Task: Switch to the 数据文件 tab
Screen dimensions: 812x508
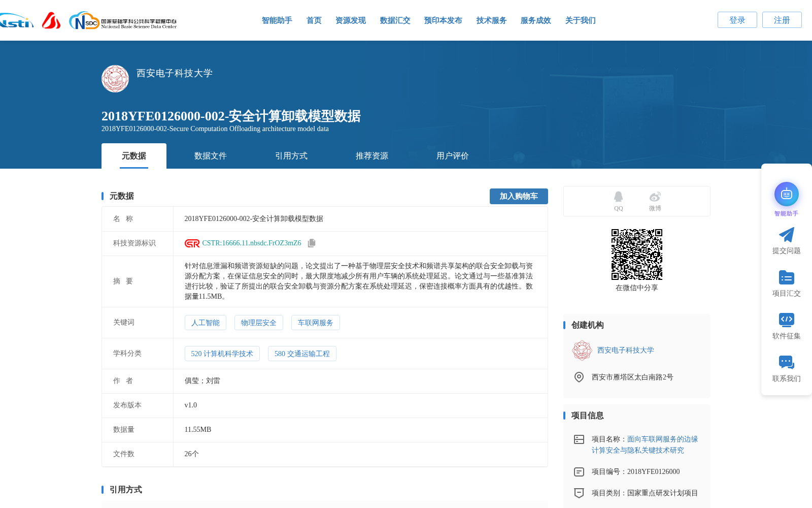Action: click(211, 156)
